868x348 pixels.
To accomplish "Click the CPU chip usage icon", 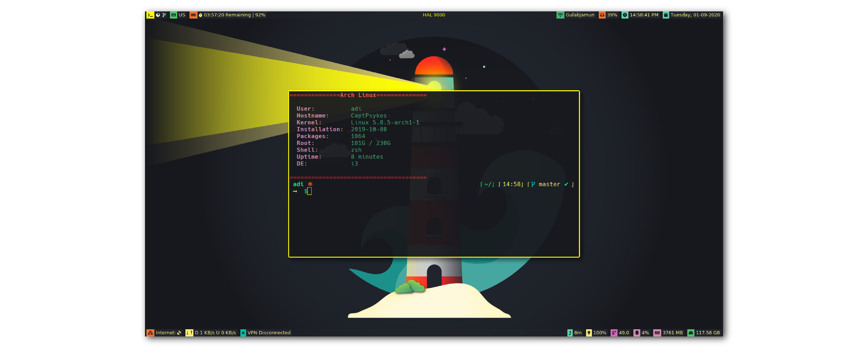I will click(x=637, y=333).
